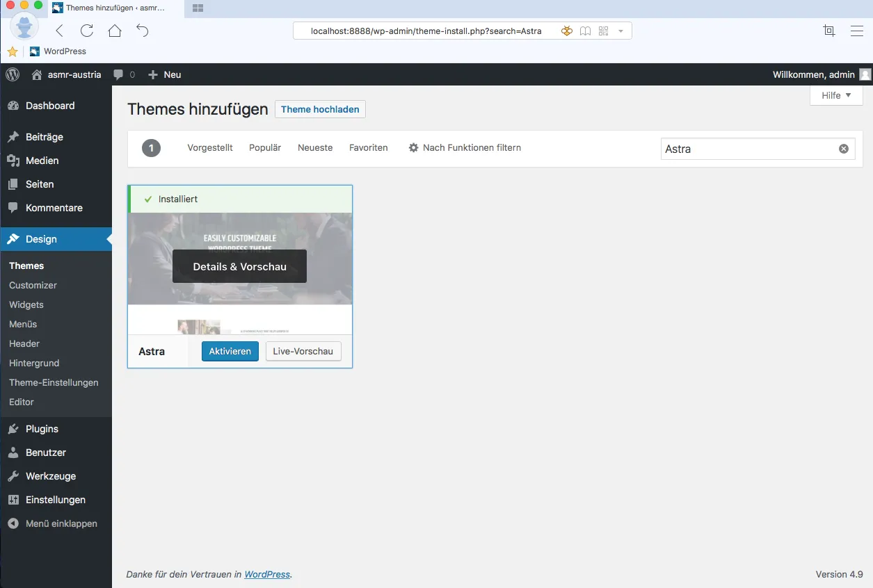Click the results count badge showing 1
873x588 pixels.
point(151,148)
